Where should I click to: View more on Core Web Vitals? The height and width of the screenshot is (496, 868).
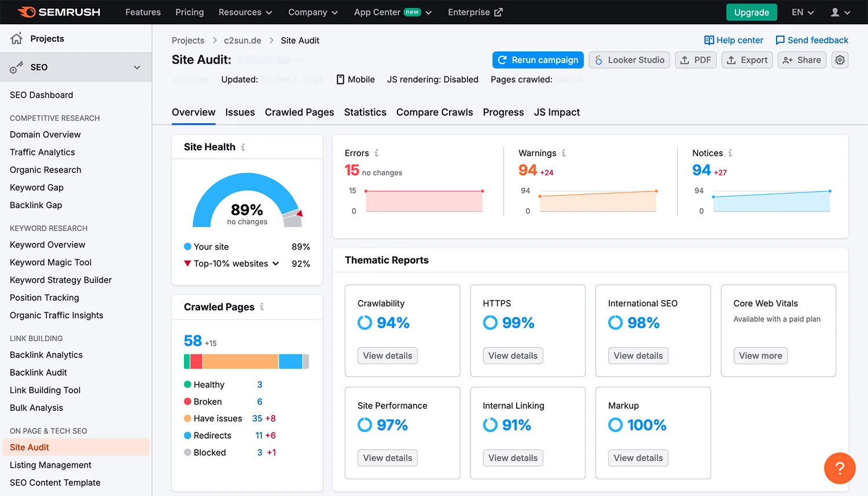pyautogui.click(x=760, y=356)
